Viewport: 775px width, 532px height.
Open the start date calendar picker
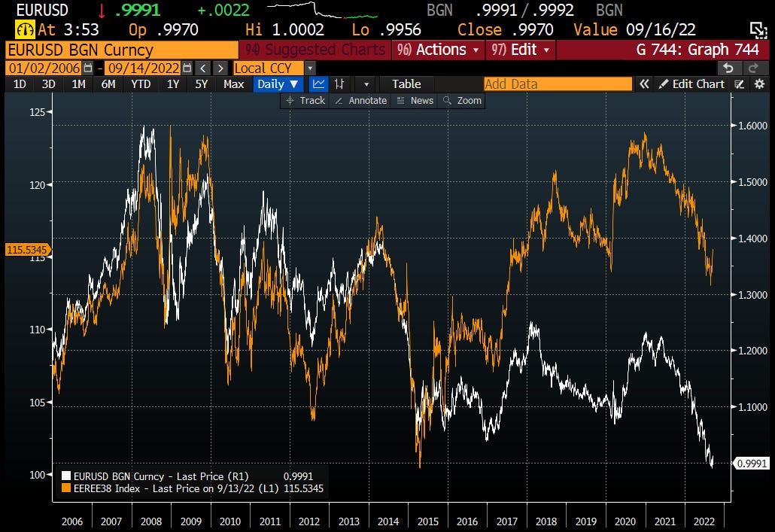tap(88, 68)
